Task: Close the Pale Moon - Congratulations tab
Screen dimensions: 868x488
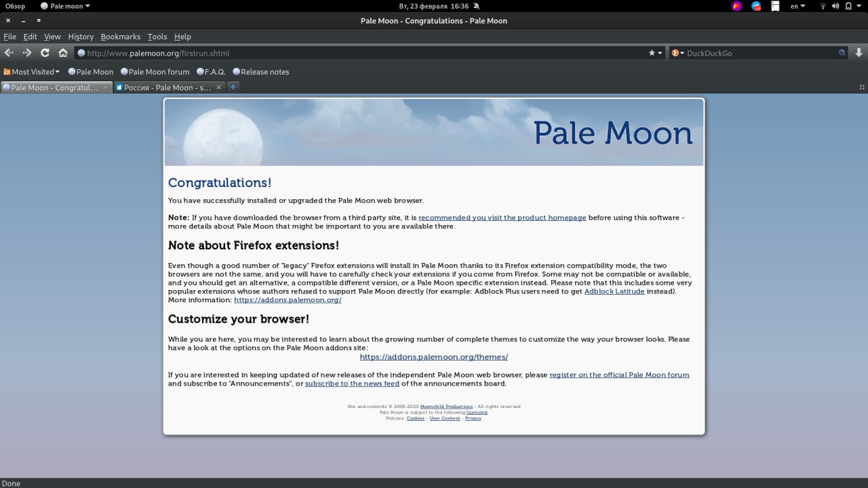Action: [105, 87]
